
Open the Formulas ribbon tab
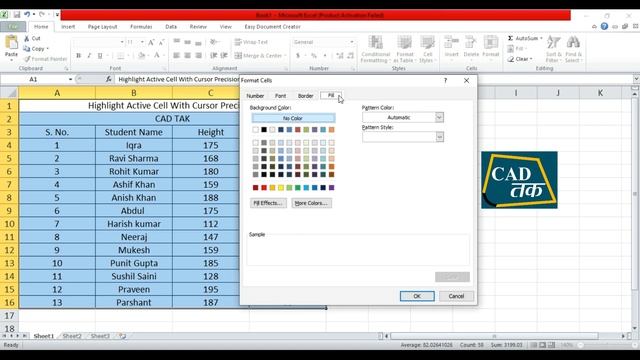(141, 27)
